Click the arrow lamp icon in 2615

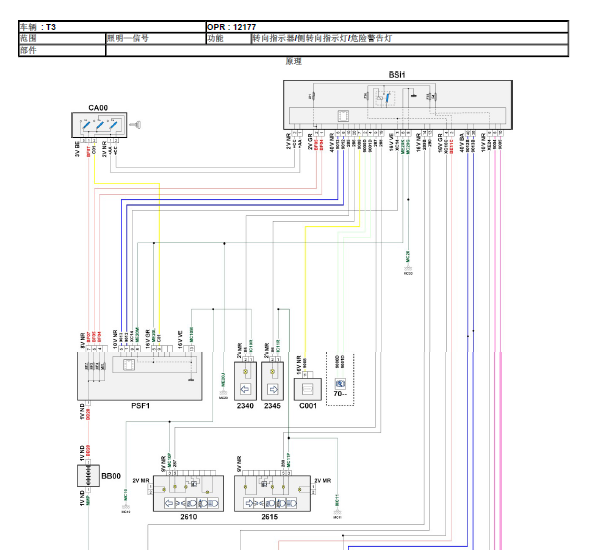point(249,503)
